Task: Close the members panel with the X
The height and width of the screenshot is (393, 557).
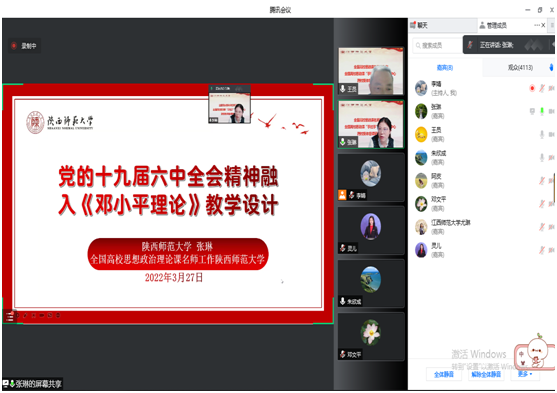Action: [543, 25]
